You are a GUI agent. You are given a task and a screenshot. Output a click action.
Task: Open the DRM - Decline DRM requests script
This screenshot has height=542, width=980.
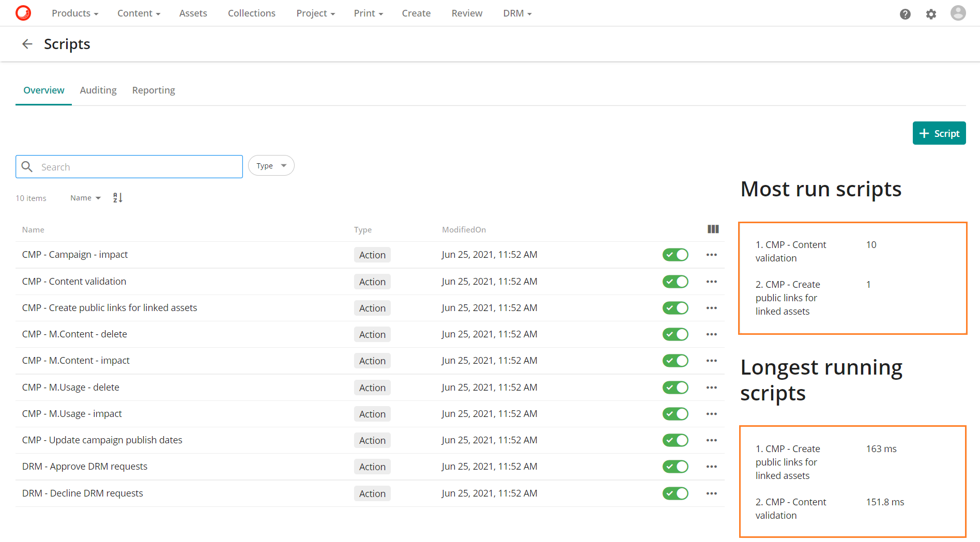tap(83, 493)
